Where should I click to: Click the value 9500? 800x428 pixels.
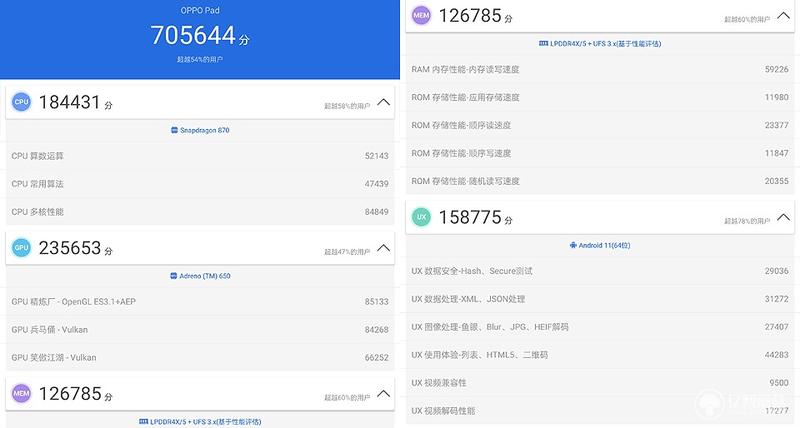coord(779,384)
